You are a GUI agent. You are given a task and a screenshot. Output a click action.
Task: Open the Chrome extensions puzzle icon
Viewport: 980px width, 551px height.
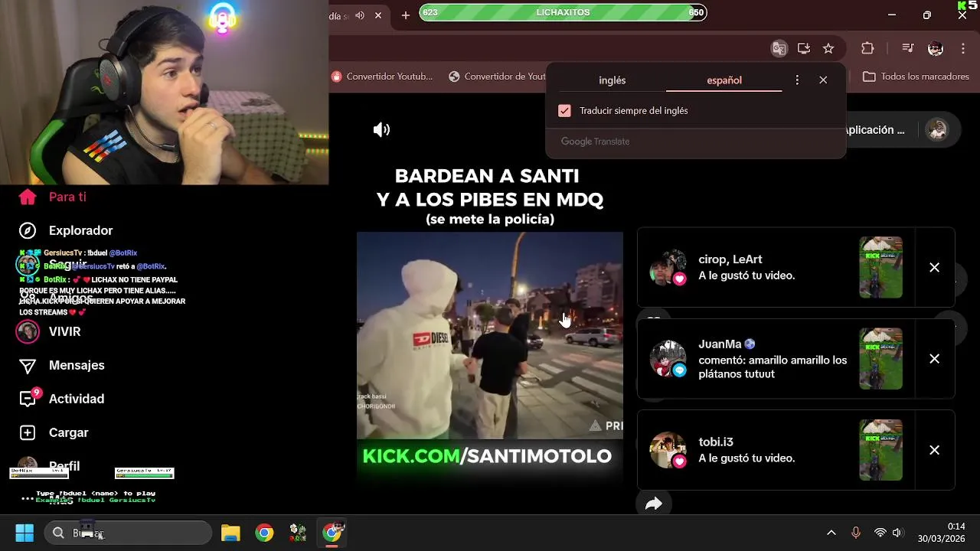pyautogui.click(x=867, y=48)
